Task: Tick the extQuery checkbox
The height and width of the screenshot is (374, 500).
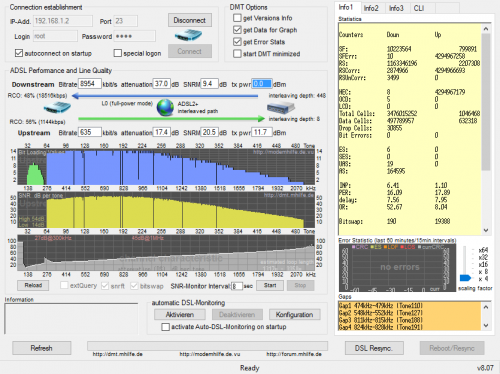Action: [x=64, y=285]
